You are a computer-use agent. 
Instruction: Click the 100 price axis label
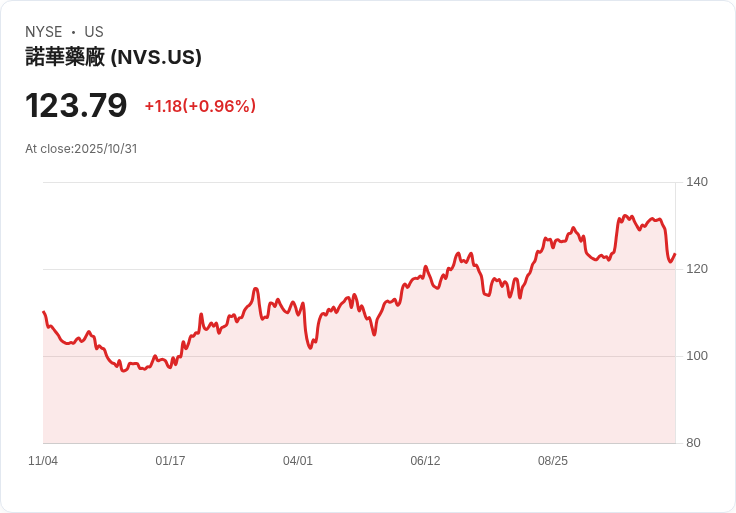697,356
